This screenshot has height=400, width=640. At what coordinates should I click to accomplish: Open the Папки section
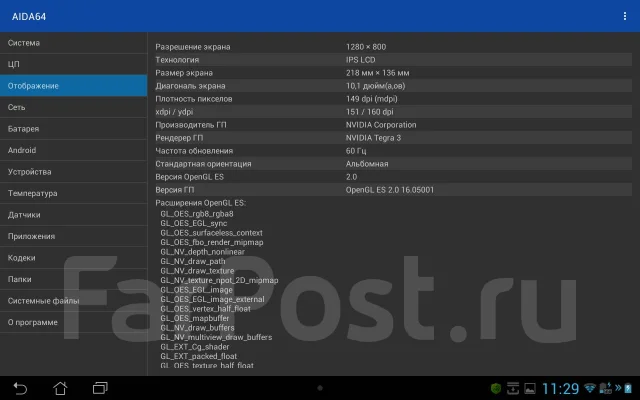pos(73,279)
